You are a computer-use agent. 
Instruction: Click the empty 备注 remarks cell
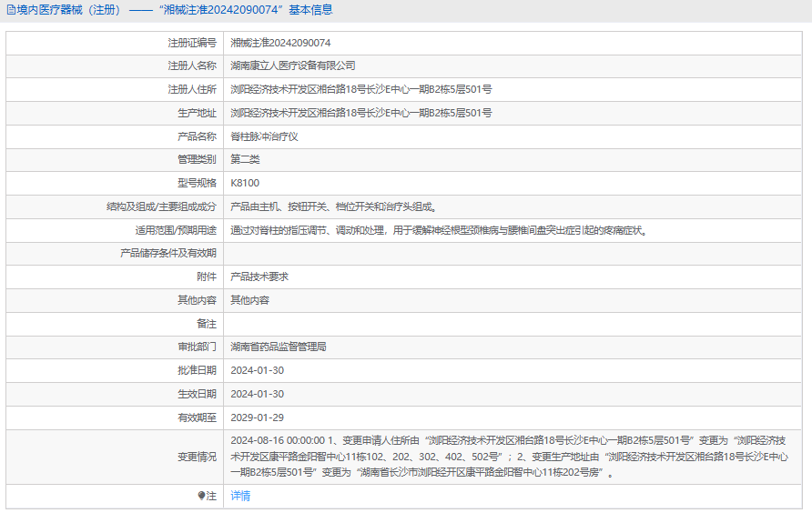point(513,324)
